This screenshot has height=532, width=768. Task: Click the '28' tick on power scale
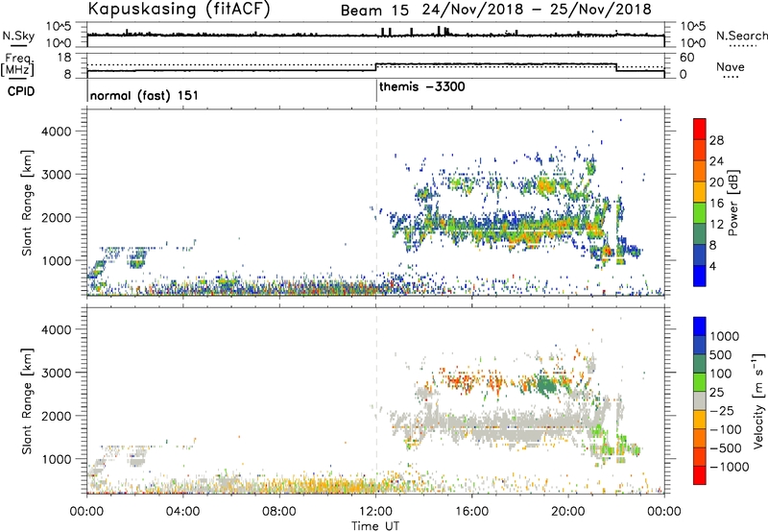(716, 140)
